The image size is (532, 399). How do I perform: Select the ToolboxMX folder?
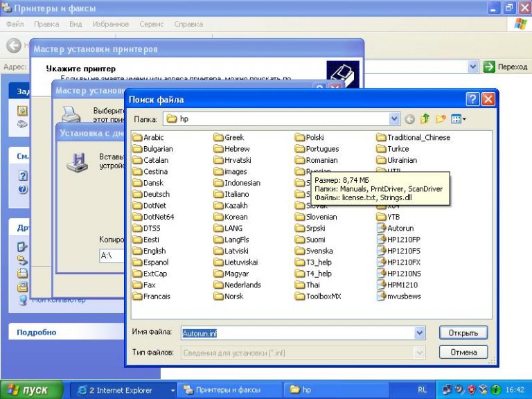coord(318,296)
